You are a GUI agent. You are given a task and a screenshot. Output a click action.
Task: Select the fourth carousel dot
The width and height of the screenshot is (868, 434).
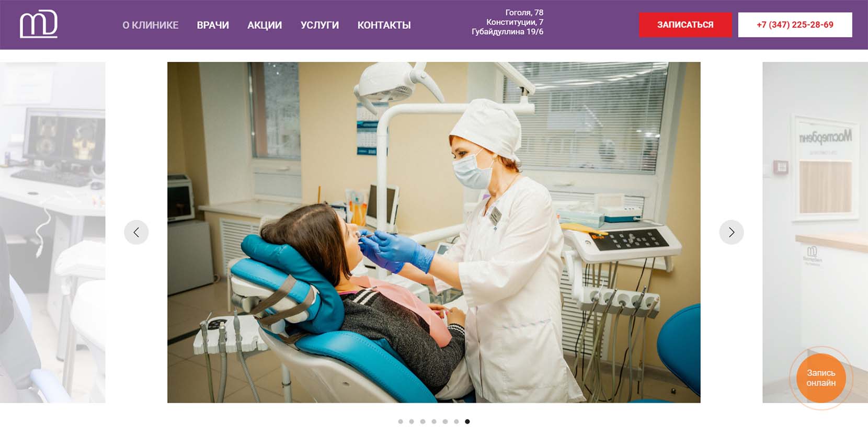click(434, 421)
